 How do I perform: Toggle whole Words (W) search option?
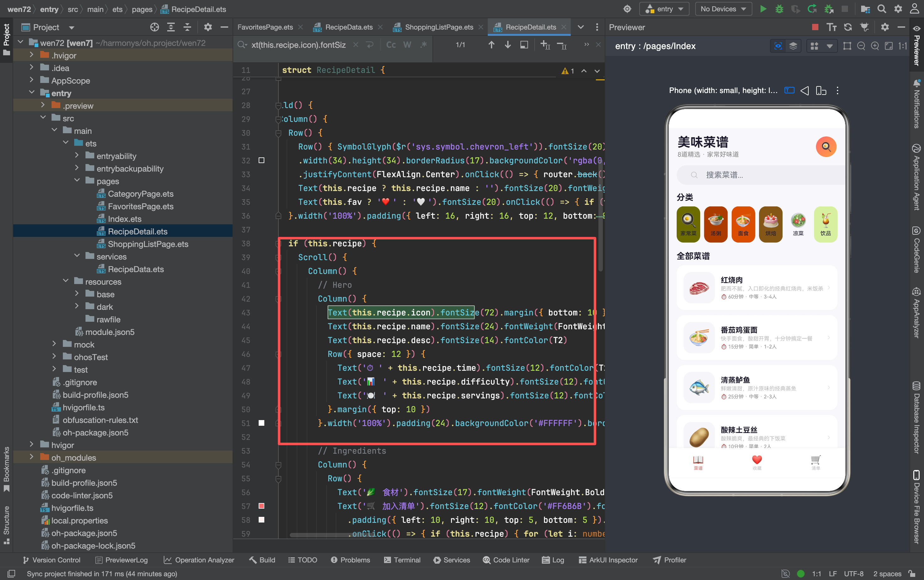[x=407, y=45]
